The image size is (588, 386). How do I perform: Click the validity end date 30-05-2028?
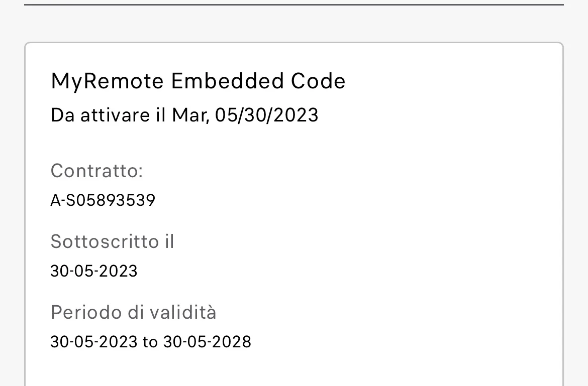click(x=207, y=342)
